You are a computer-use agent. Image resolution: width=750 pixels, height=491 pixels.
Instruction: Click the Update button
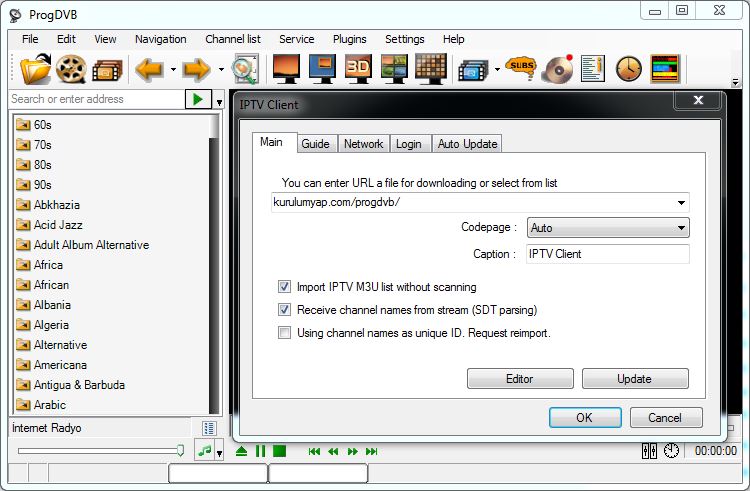click(x=635, y=379)
